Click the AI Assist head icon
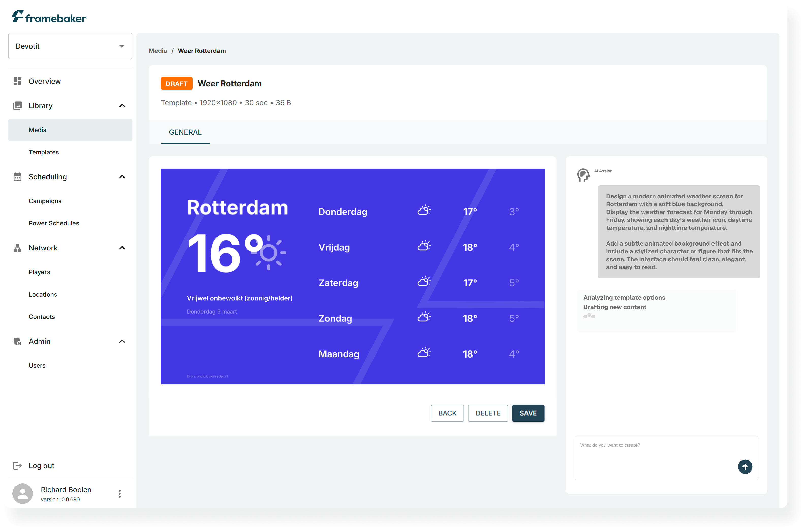This screenshot has width=806, height=532. (583, 175)
